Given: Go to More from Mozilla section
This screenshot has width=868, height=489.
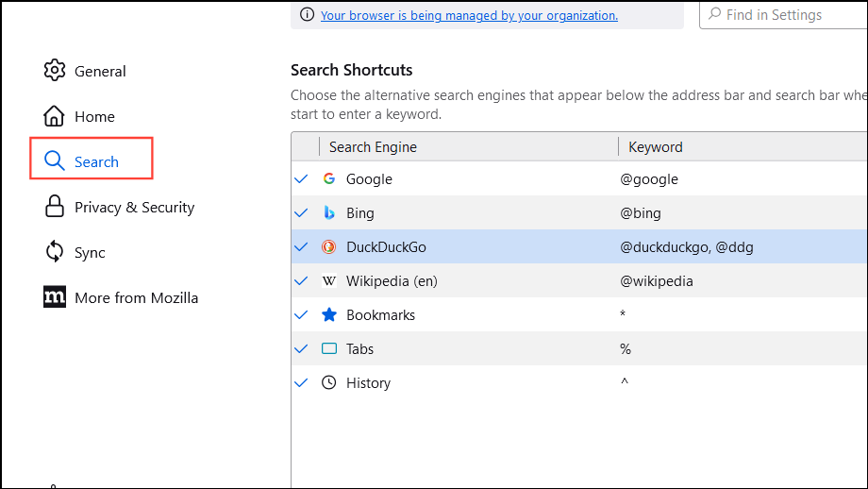Looking at the screenshot, I should point(136,297).
